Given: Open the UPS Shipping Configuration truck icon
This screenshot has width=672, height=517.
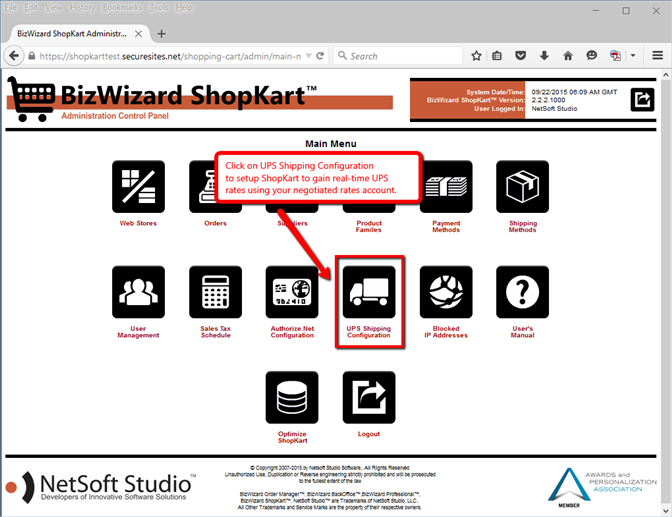Looking at the screenshot, I should (x=369, y=292).
